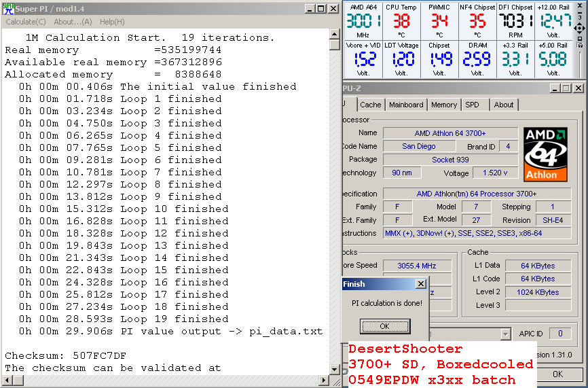
Task: Click the sensor panel close X icon
Action: [581, 6]
